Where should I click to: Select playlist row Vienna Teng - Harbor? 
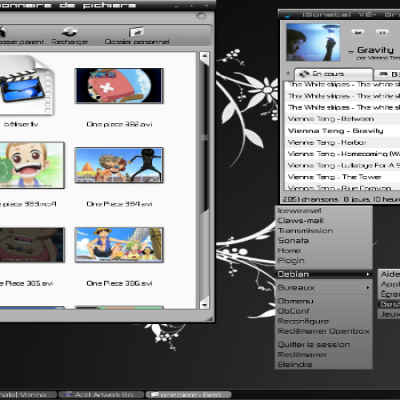342,142
